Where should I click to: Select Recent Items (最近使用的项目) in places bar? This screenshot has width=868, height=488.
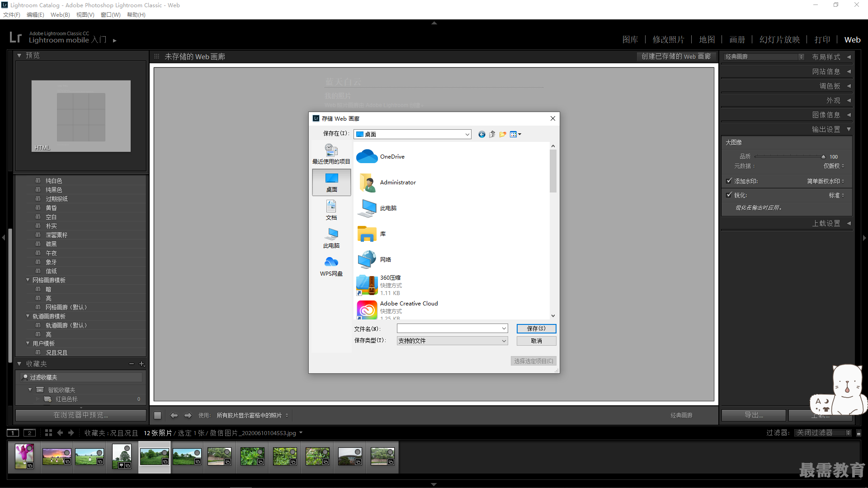pos(331,154)
